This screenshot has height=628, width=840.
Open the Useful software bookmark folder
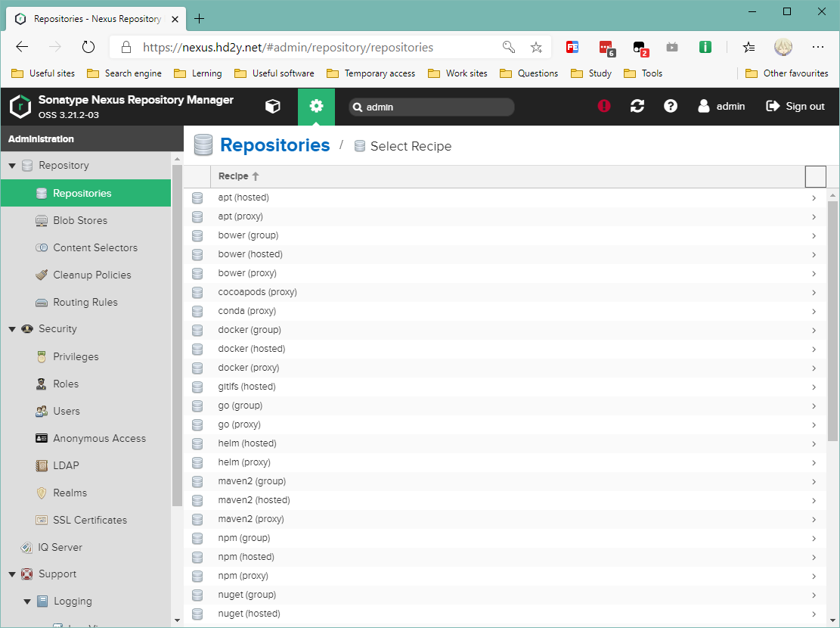274,73
